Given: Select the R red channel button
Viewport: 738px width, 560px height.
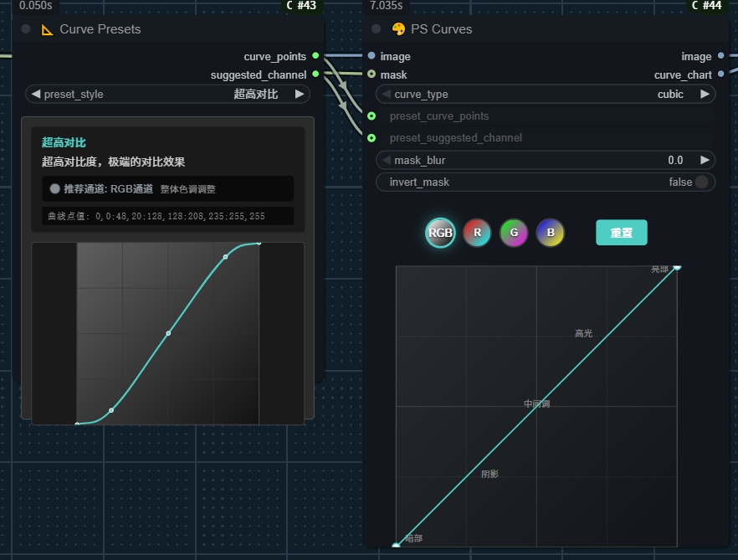Looking at the screenshot, I should [x=477, y=233].
